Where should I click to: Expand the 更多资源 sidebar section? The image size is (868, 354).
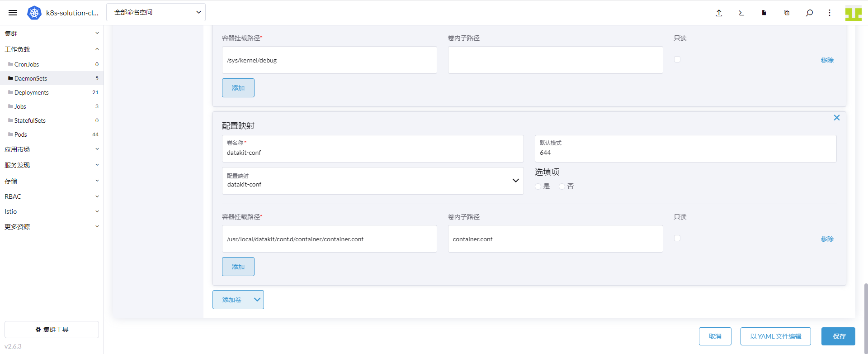pos(52,226)
